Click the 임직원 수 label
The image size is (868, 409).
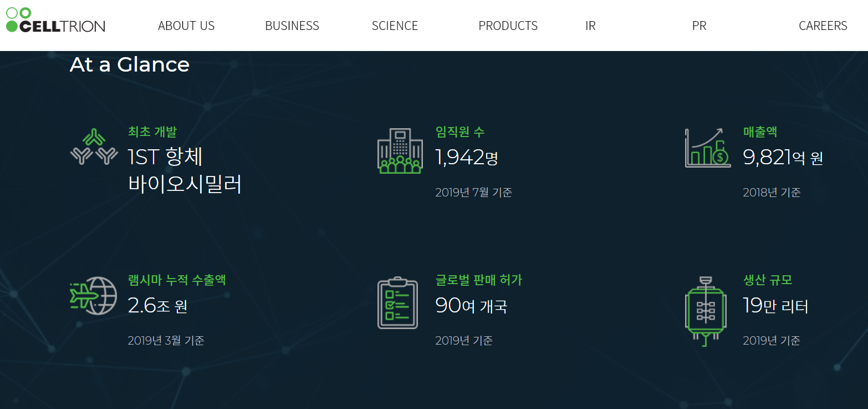460,132
